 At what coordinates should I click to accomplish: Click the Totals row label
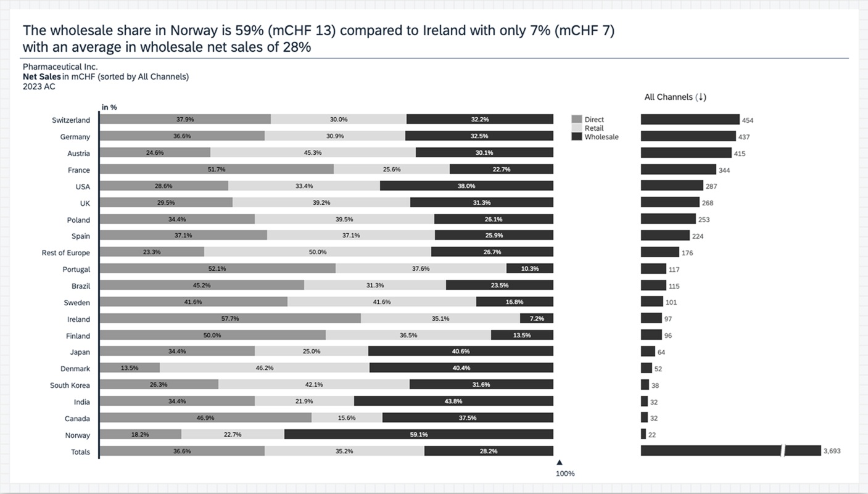pyautogui.click(x=80, y=452)
